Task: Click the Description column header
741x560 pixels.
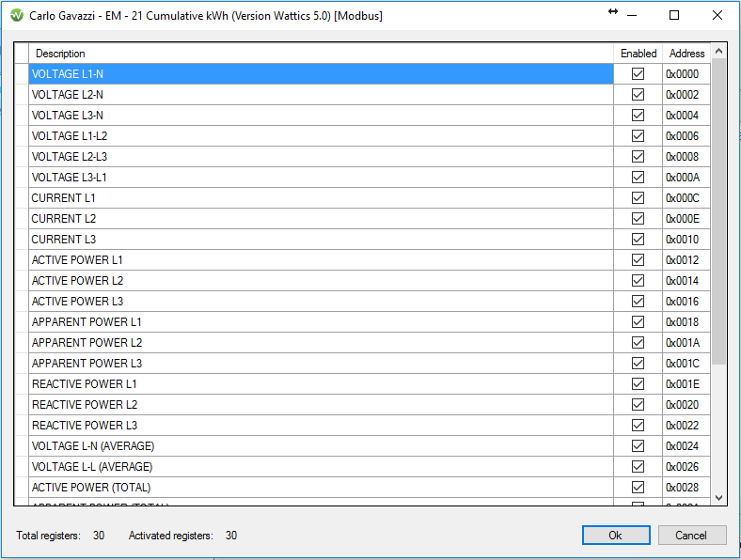Action: click(322, 54)
